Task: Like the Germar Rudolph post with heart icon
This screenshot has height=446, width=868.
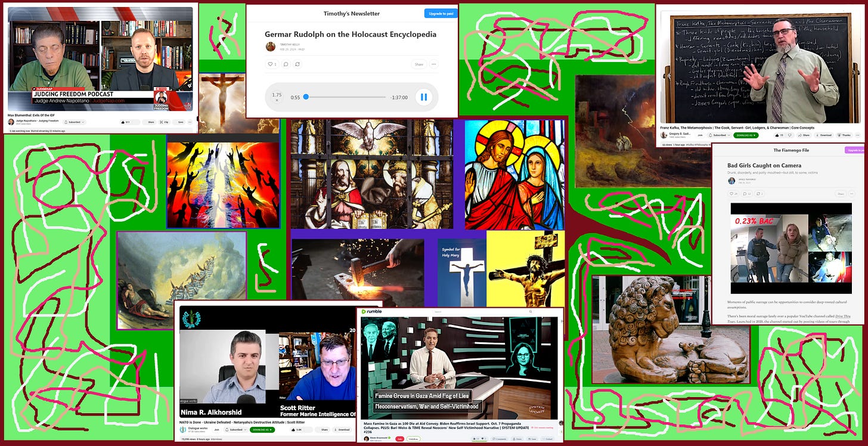Action: point(272,64)
